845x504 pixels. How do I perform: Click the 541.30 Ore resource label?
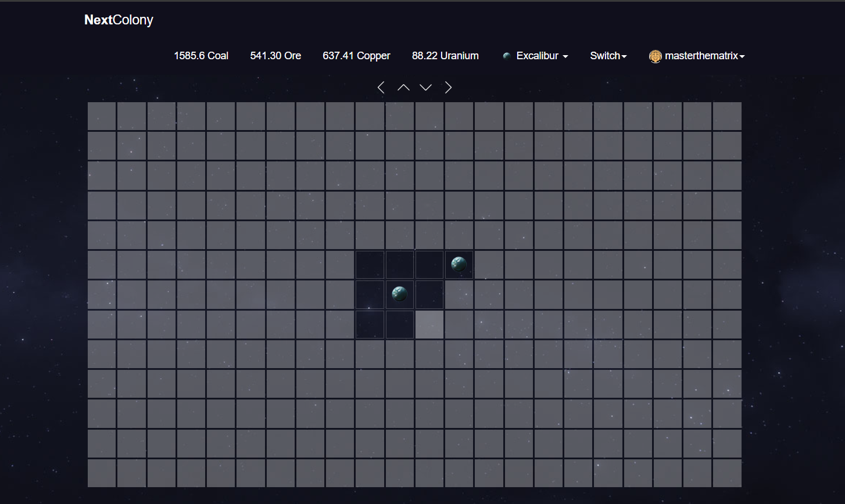(275, 56)
